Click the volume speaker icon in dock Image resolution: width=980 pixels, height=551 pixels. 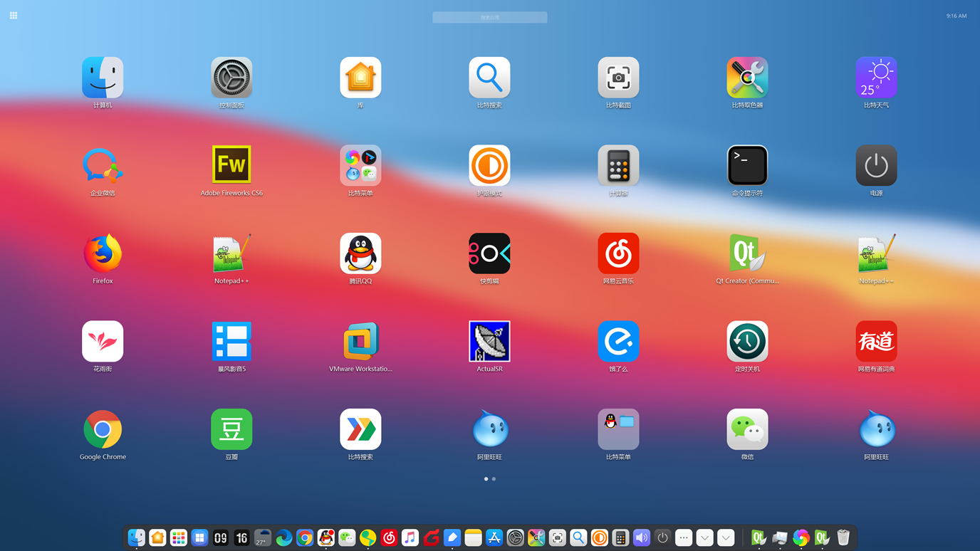pos(642,538)
